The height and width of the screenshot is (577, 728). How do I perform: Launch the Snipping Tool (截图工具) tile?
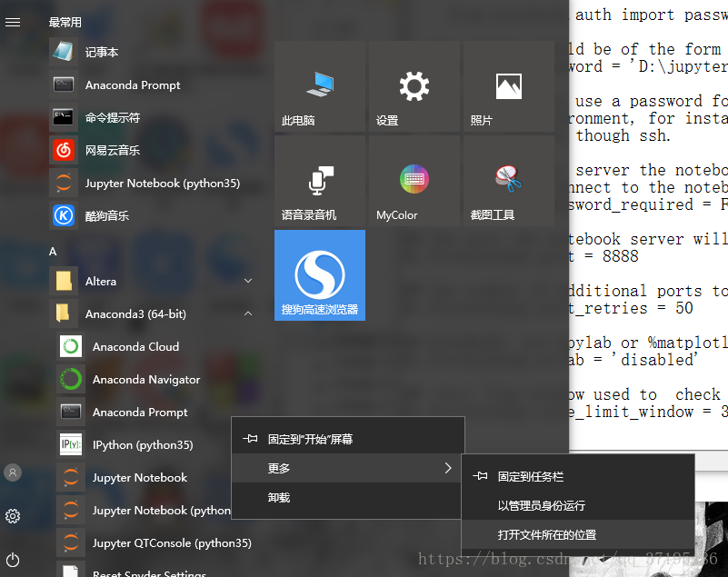pos(509,181)
